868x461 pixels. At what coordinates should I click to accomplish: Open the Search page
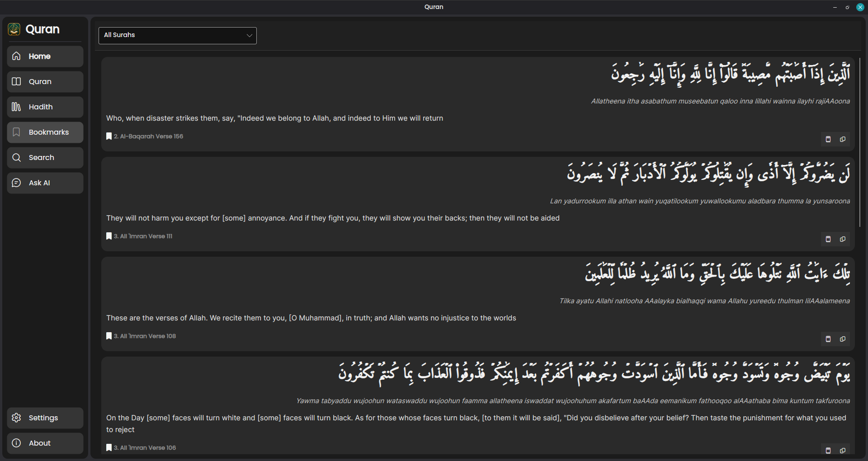(45, 158)
